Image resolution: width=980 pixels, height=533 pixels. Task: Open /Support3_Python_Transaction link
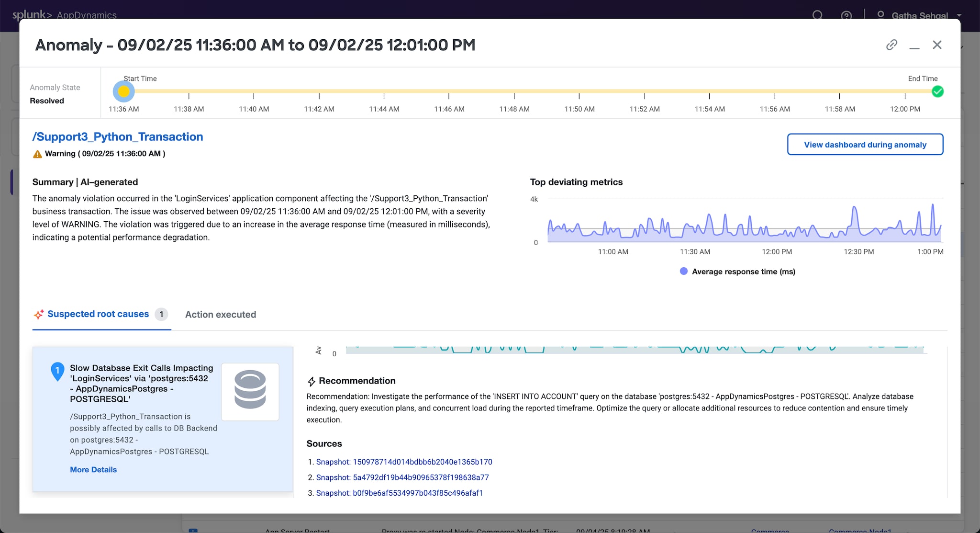[x=118, y=137]
